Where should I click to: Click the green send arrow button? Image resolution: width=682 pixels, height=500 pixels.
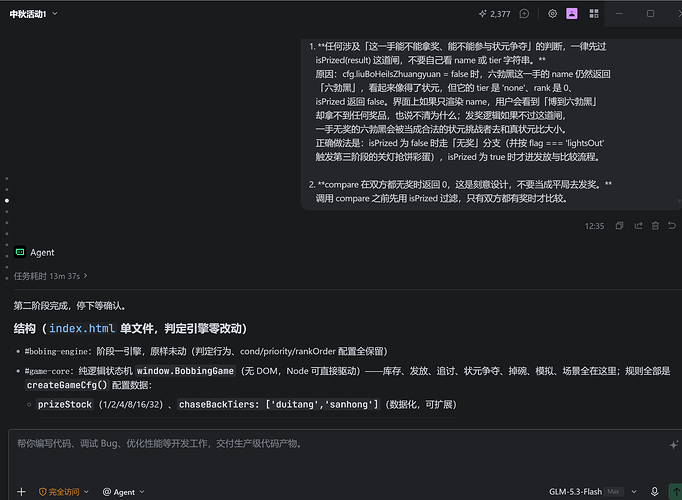[x=675, y=492]
